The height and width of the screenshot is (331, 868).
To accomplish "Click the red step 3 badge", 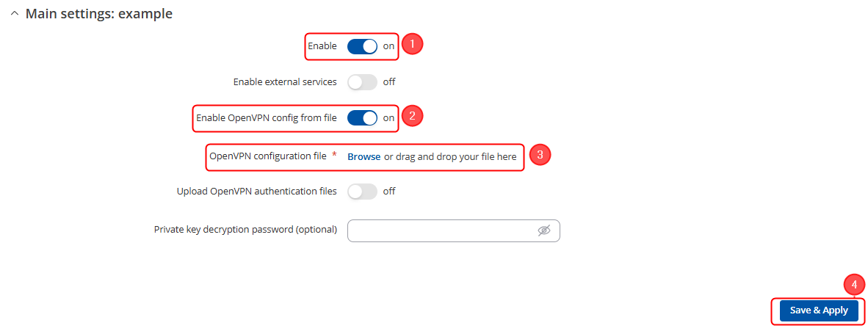I will (x=540, y=155).
